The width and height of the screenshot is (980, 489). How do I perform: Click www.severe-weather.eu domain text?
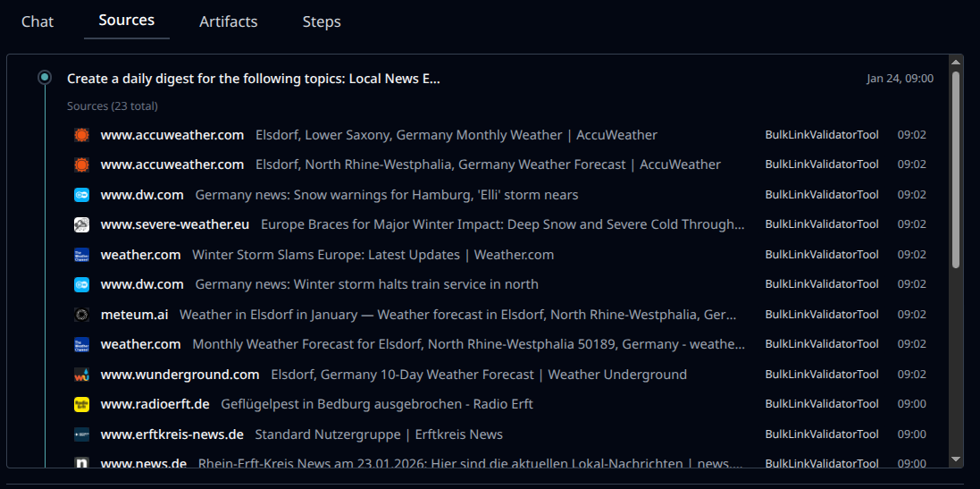[x=175, y=224]
